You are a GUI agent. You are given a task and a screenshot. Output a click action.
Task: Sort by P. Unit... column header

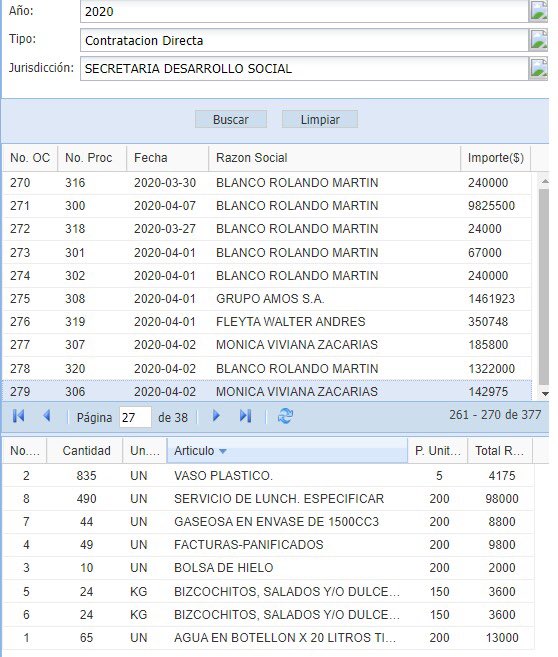click(x=437, y=451)
